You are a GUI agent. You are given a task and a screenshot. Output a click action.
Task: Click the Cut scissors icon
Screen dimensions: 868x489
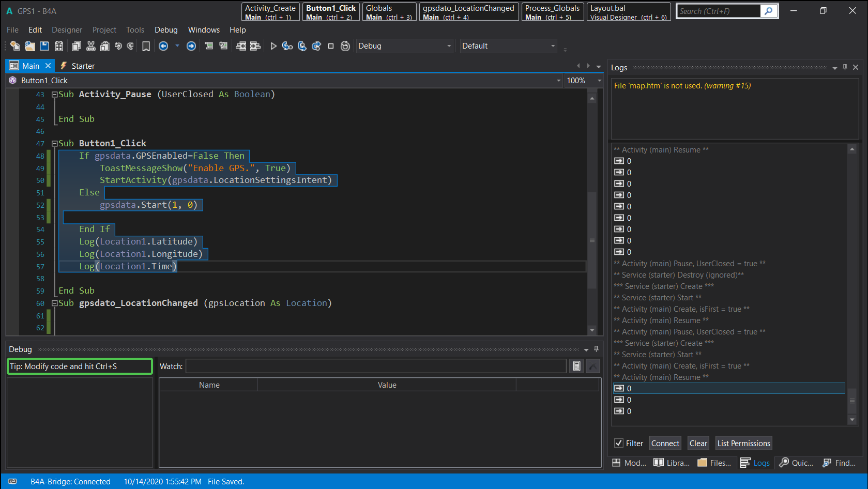click(x=91, y=46)
